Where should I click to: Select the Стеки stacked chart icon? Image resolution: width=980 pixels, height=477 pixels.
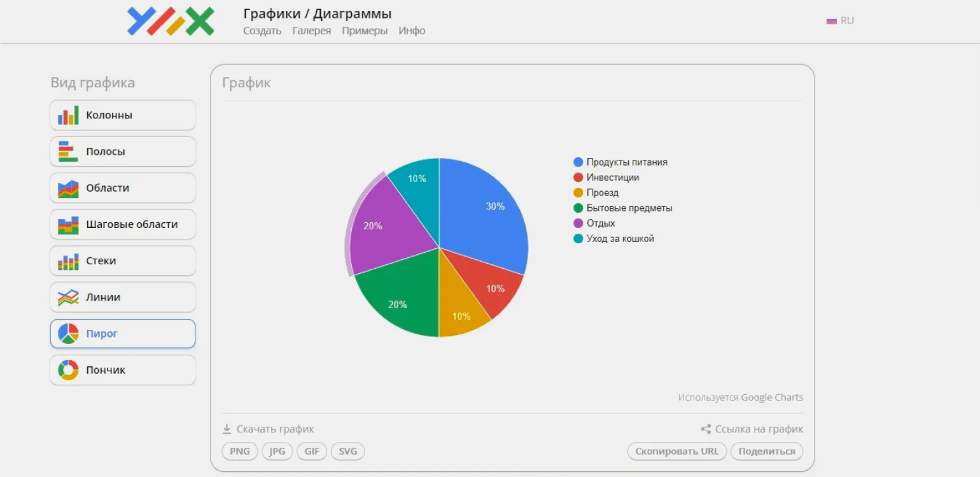click(68, 261)
